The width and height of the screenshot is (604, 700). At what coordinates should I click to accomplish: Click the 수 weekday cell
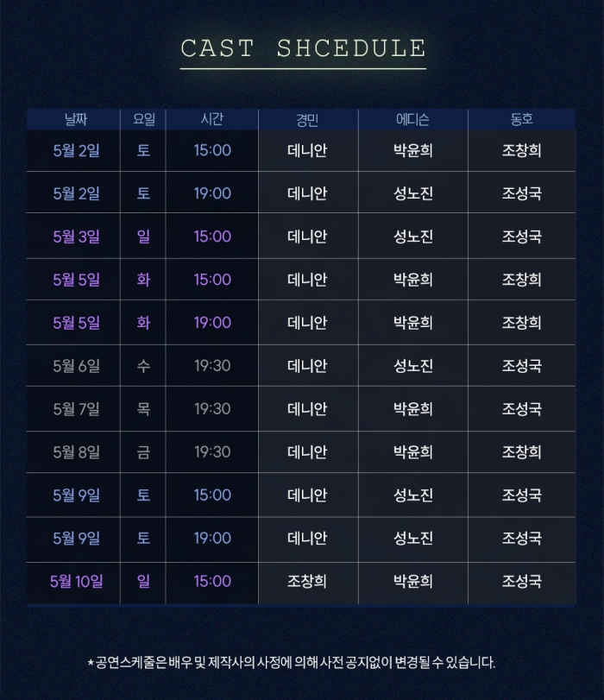[x=143, y=366]
